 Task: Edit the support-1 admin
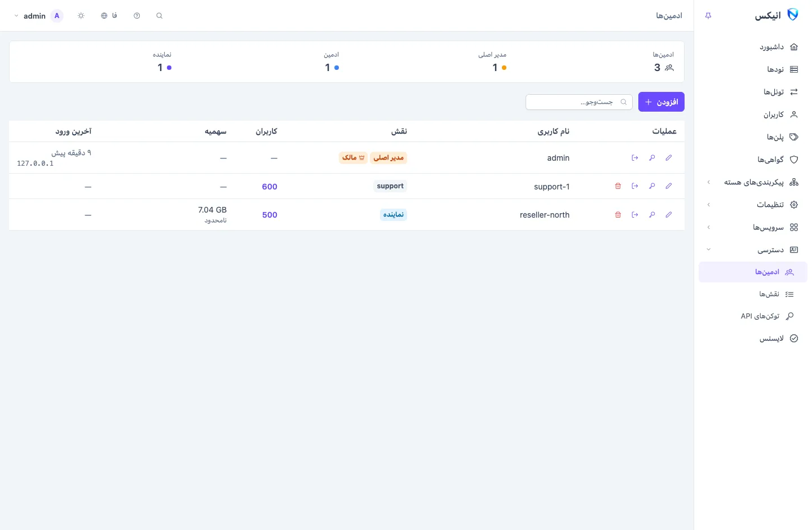pyautogui.click(x=669, y=186)
